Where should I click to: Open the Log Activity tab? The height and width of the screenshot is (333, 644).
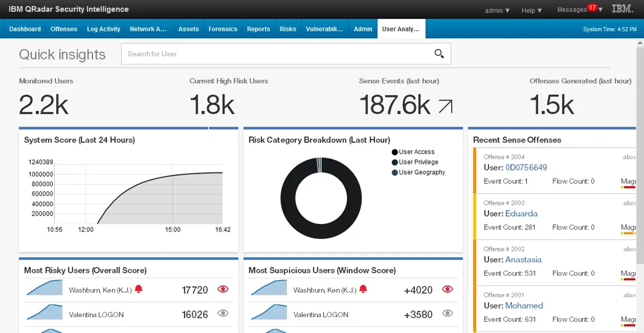pos(103,29)
